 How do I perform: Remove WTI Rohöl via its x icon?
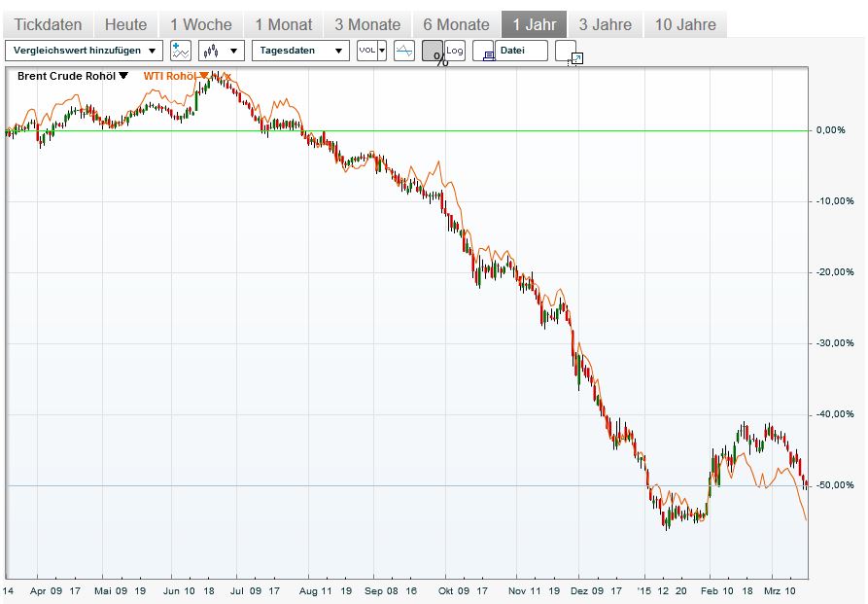(227, 74)
